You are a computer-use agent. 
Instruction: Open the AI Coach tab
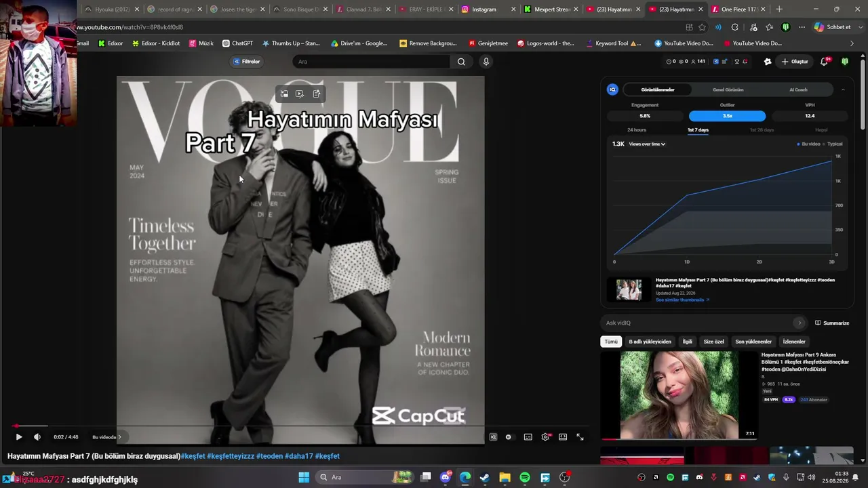[798, 89]
